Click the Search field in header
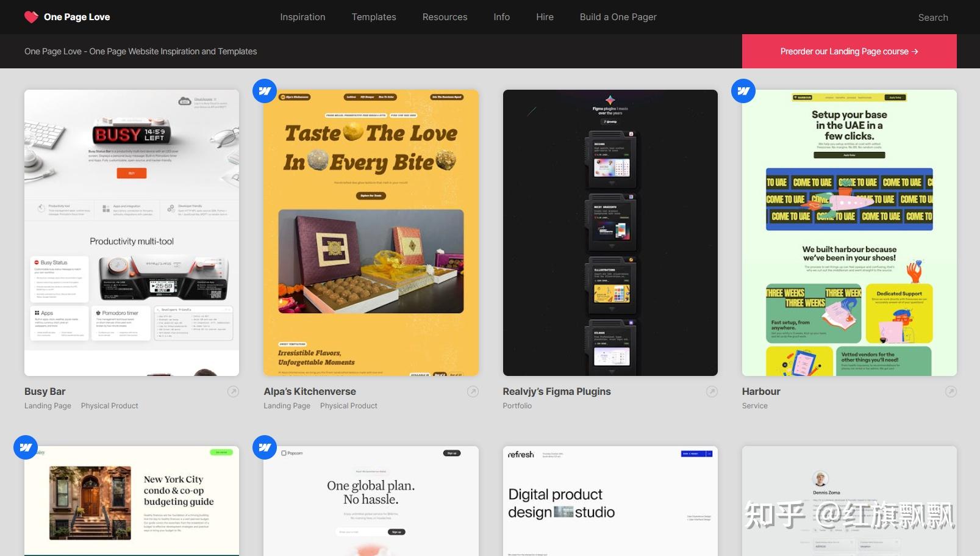 [933, 18]
